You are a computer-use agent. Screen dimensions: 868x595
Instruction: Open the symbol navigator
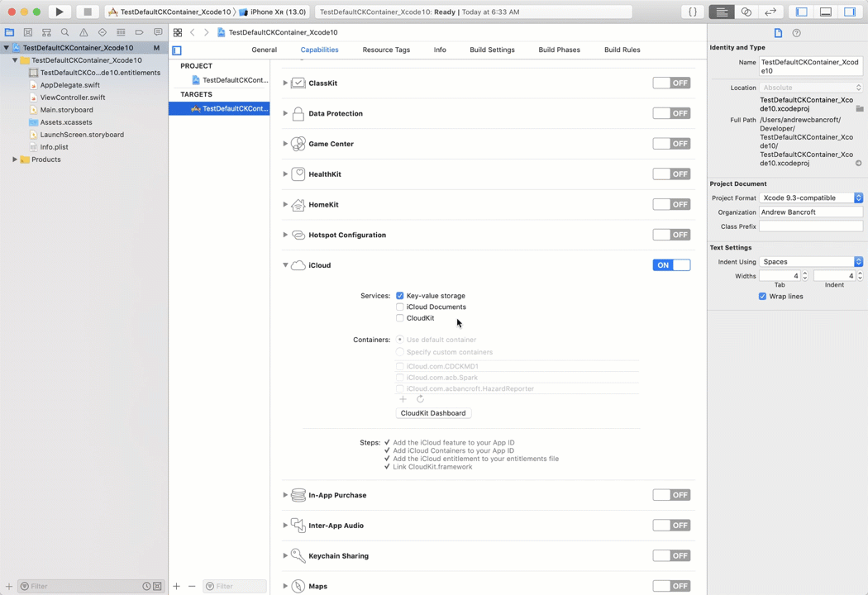[46, 32]
